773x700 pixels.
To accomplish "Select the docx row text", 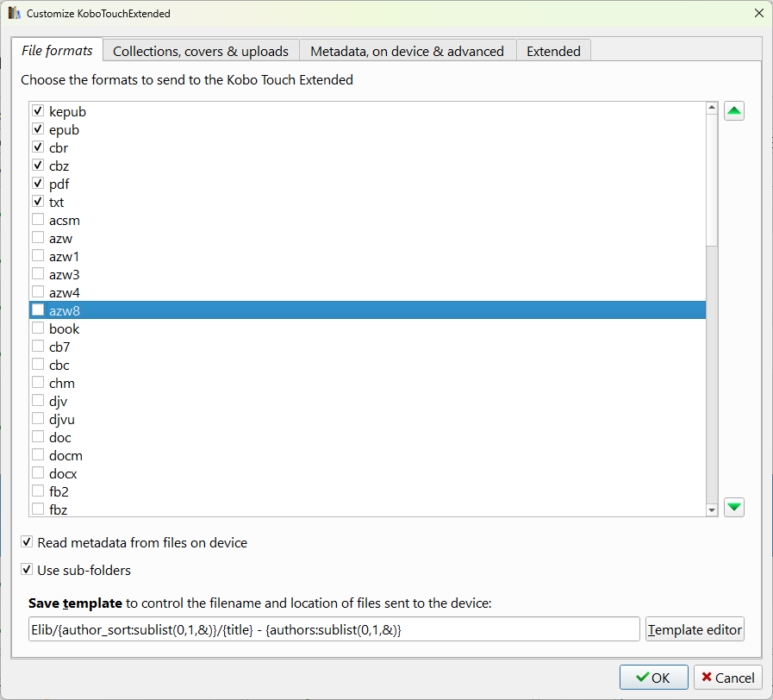I will (x=63, y=473).
